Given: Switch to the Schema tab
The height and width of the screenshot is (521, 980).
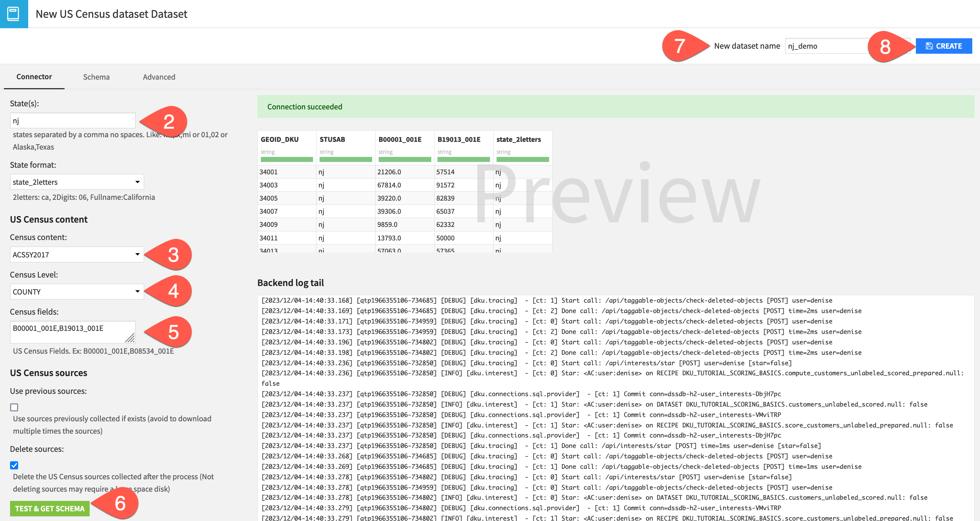Looking at the screenshot, I should (x=96, y=77).
